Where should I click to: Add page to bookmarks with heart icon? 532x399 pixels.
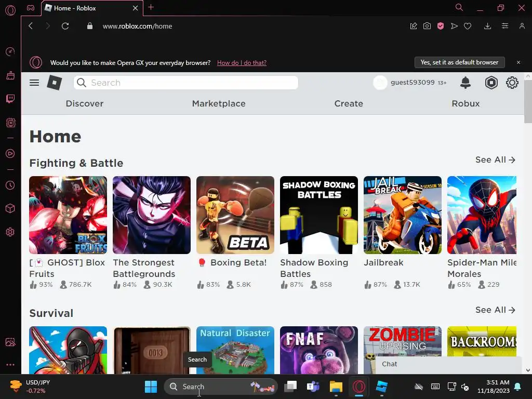click(x=468, y=26)
